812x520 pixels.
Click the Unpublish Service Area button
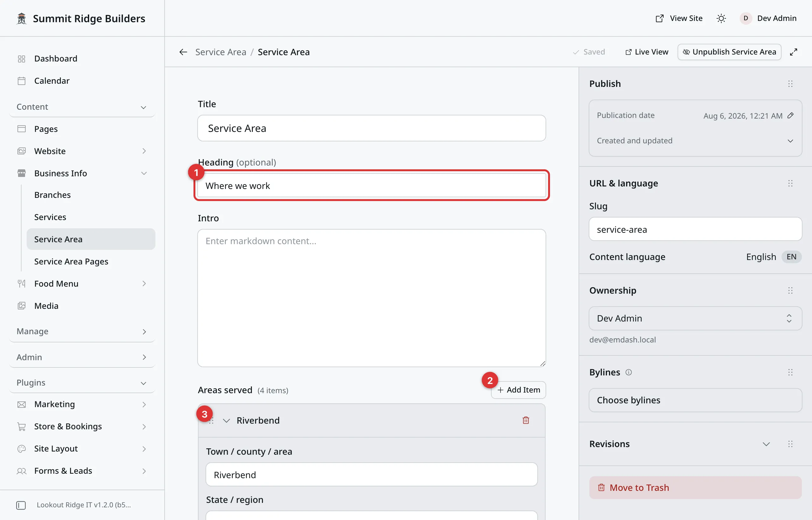pos(729,52)
